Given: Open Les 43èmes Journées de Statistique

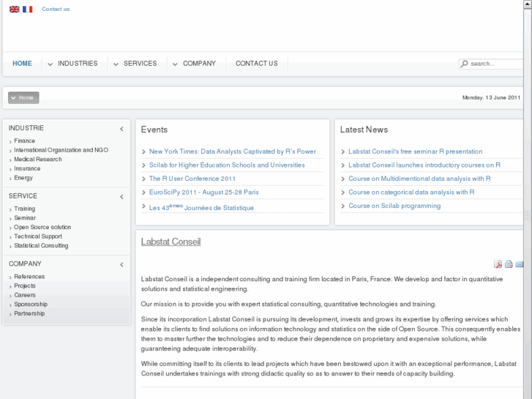Looking at the screenshot, I should click(x=201, y=207).
